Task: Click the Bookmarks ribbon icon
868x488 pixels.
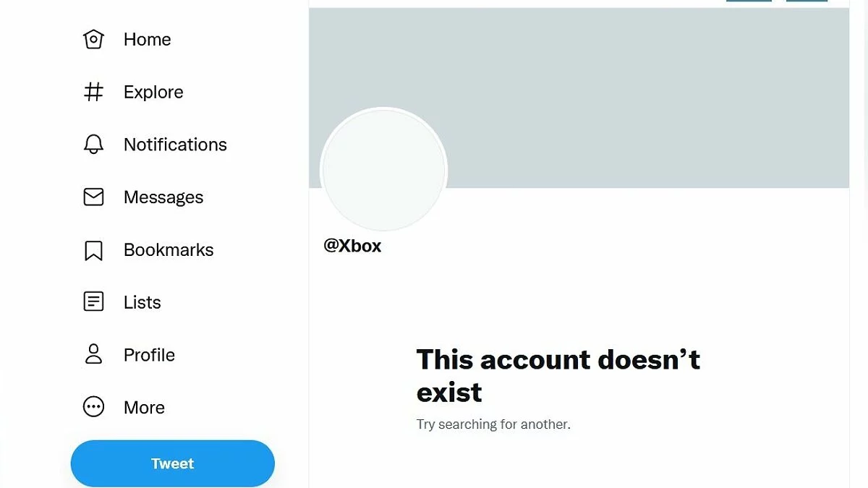Action: point(93,250)
